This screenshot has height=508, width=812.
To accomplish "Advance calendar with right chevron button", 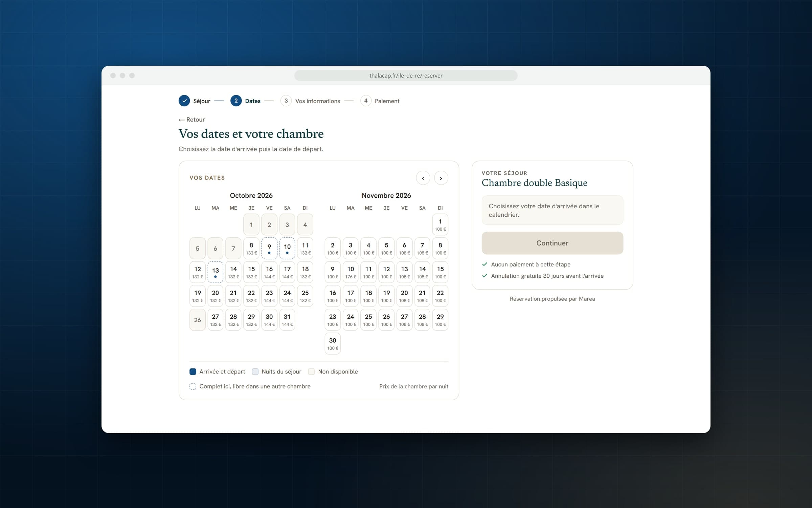I will (x=441, y=178).
